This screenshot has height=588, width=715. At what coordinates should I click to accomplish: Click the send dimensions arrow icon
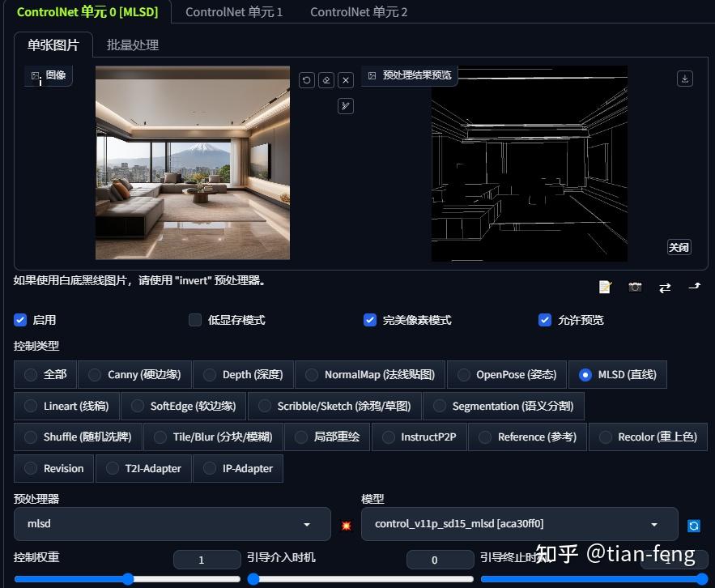[694, 287]
